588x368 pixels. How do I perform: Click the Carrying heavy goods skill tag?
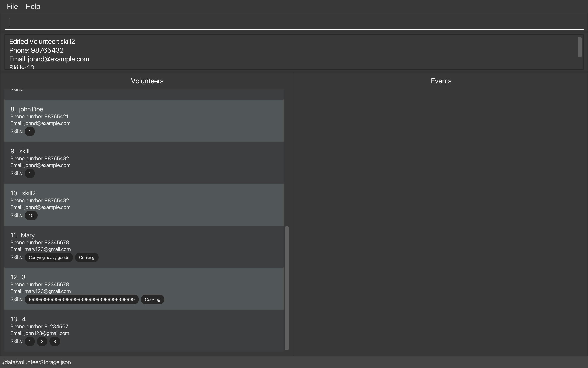coord(49,258)
